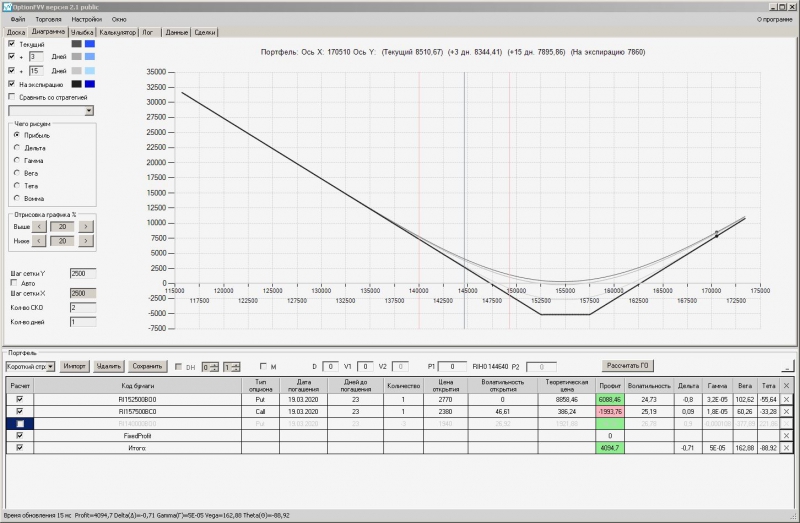Switch to the Доска tab

(16, 32)
